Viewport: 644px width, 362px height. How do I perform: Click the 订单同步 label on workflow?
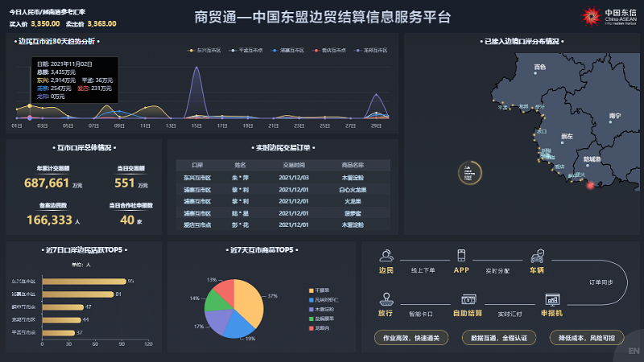601,282
